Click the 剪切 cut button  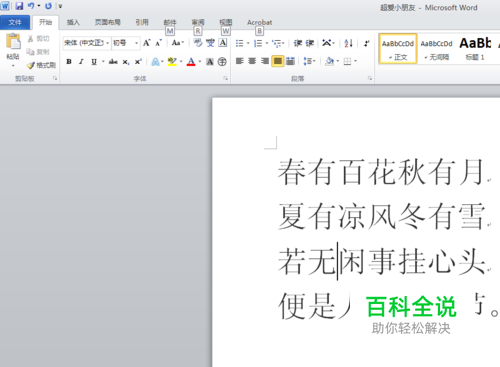click(38, 39)
